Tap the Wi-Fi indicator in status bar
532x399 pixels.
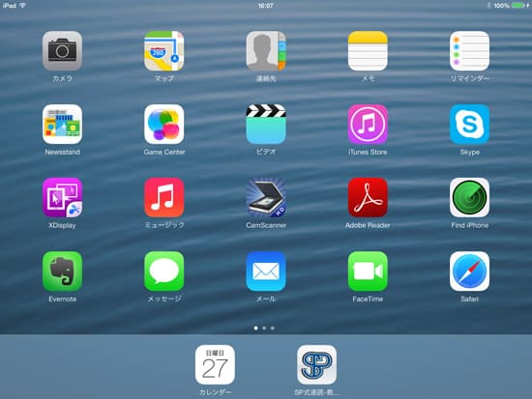23,6
